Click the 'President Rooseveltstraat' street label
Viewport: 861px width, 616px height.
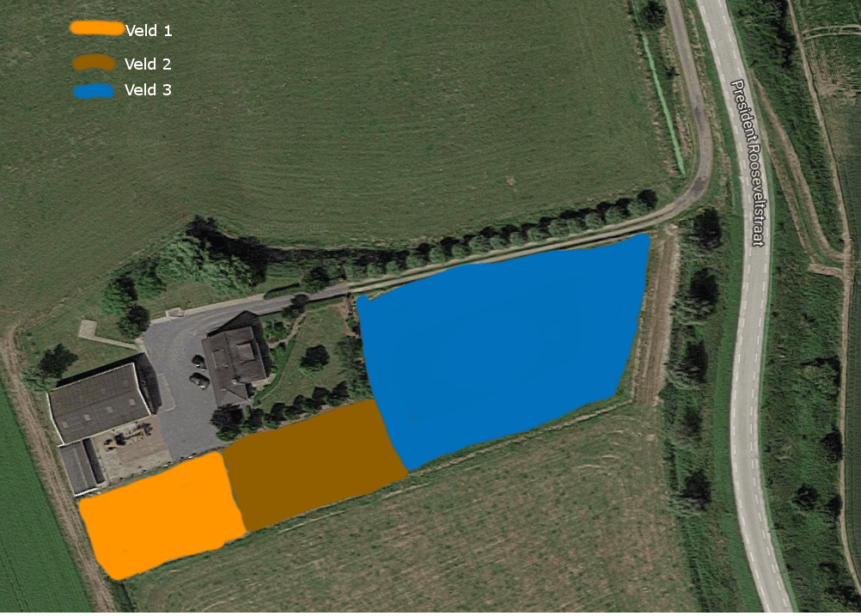[x=748, y=163]
